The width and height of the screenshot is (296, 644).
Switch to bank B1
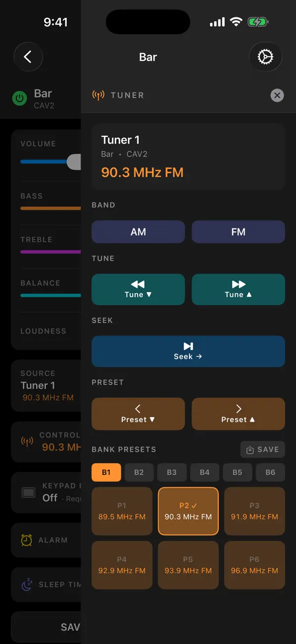106,473
